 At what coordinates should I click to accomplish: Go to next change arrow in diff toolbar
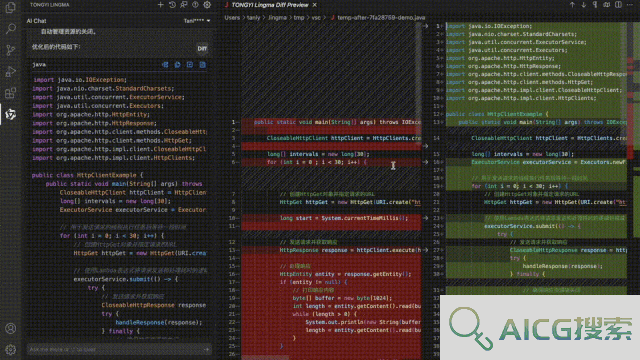coord(584,5)
